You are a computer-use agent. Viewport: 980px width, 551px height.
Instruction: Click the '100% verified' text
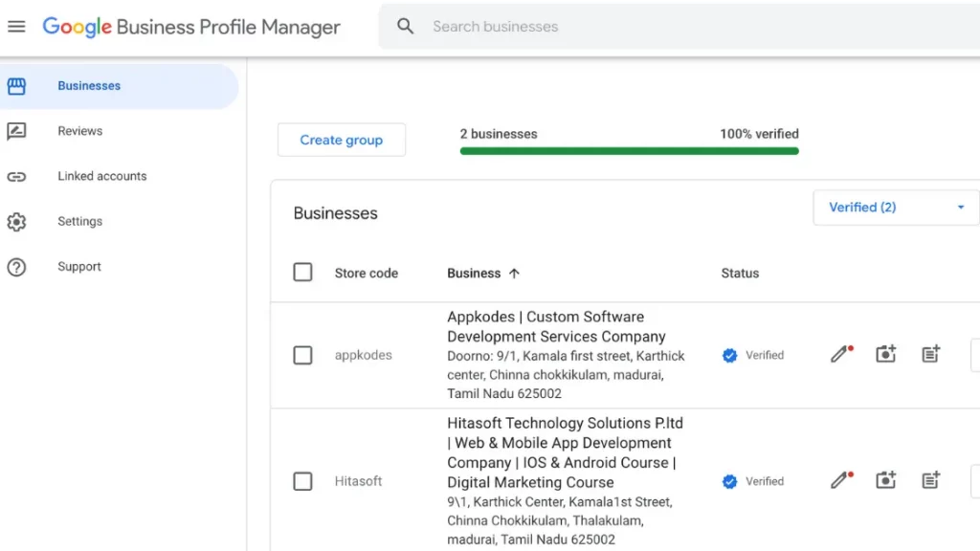[x=759, y=134]
